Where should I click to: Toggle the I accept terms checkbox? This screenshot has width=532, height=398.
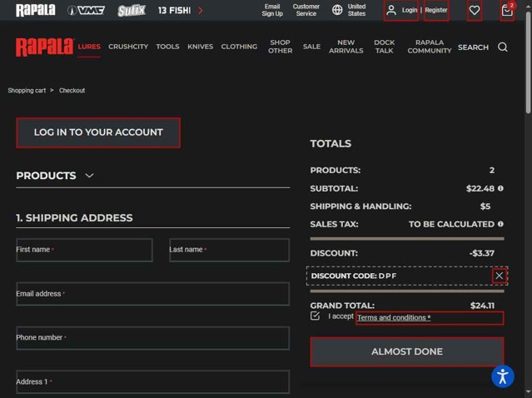(315, 316)
